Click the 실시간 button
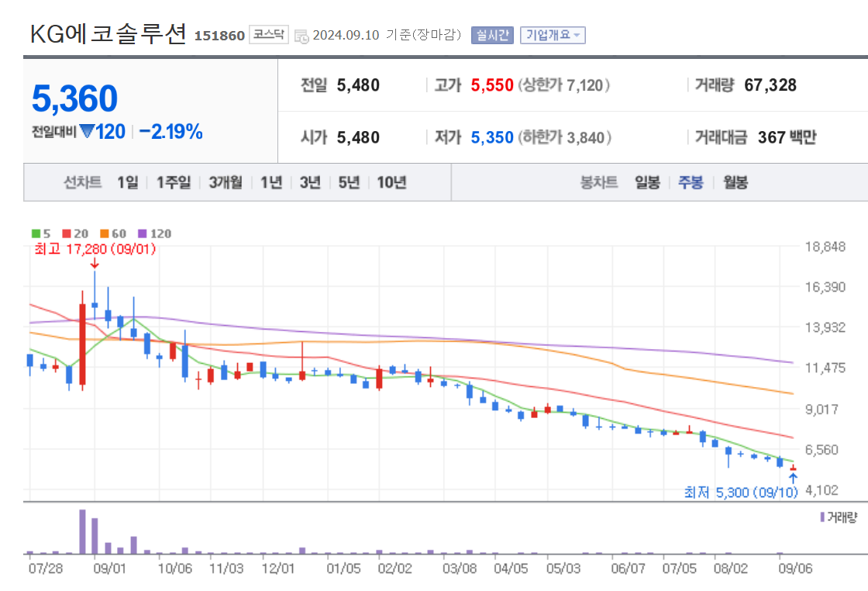 492,36
